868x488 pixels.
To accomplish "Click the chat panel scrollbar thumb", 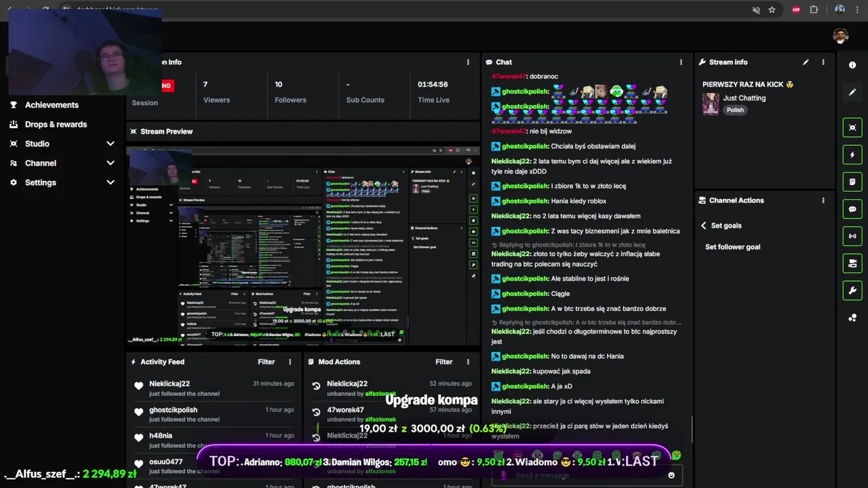I will pyautogui.click(x=691, y=430).
